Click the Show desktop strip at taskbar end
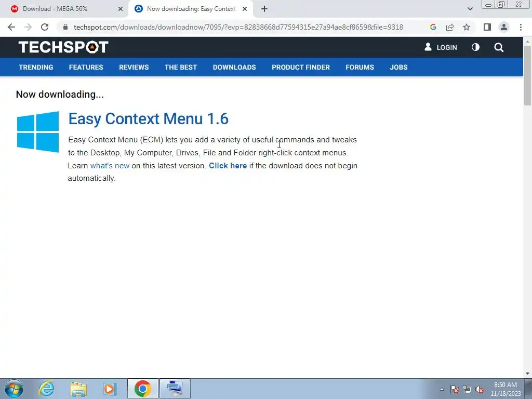The image size is (532, 399). coord(528,389)
